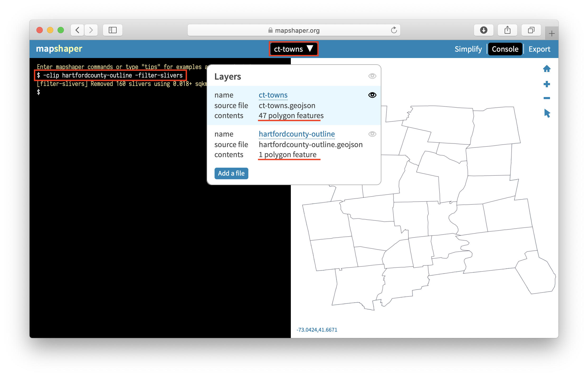
Task: Zoom in with the plus map icon
Action: click(x=547, y=84)
